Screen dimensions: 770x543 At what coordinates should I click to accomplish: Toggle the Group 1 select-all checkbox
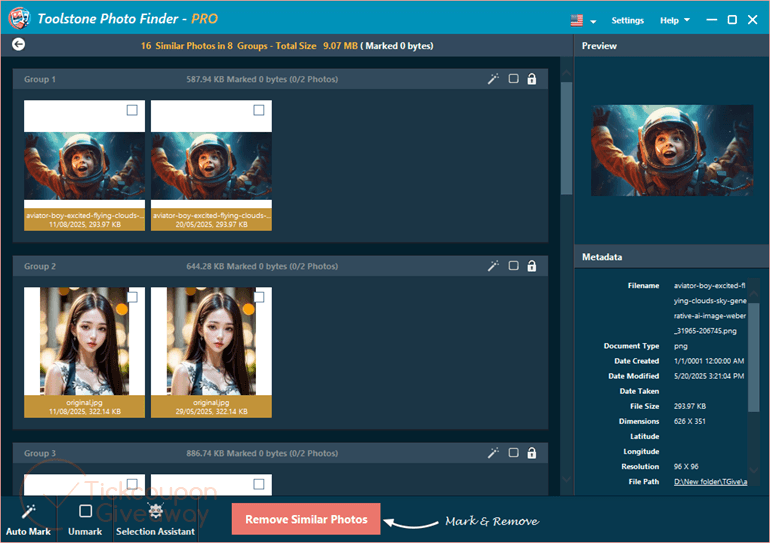[513, 79]
